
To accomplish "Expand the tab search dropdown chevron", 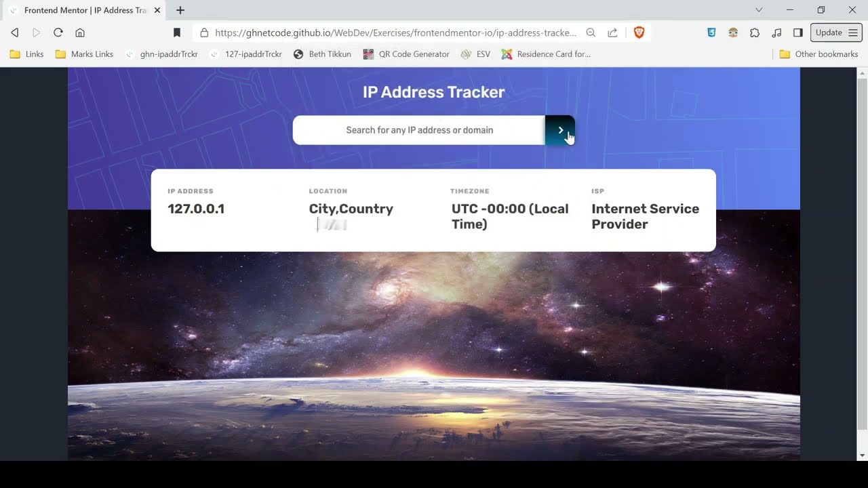I will pyautogui.click(x=759, y=10).
